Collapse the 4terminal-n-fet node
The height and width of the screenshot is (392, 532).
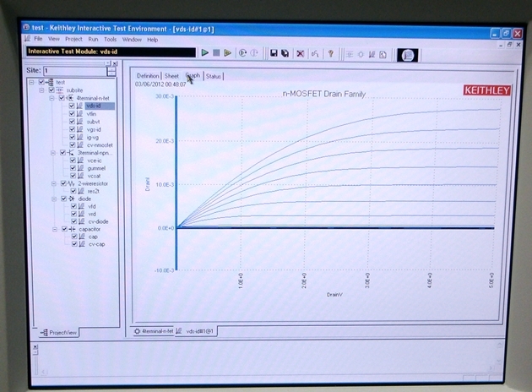click(52, 98)
